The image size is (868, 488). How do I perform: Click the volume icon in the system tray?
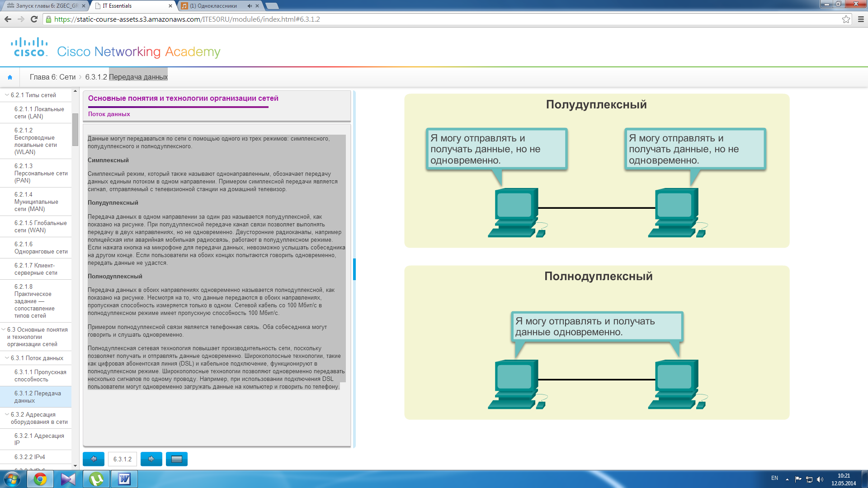tap(820, 479)
